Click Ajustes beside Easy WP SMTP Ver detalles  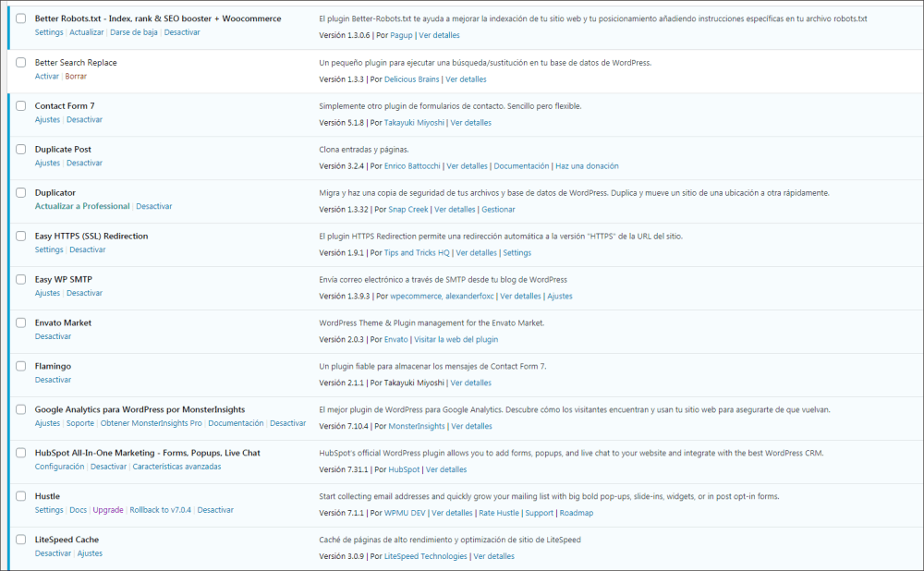(x=560, y=297)
